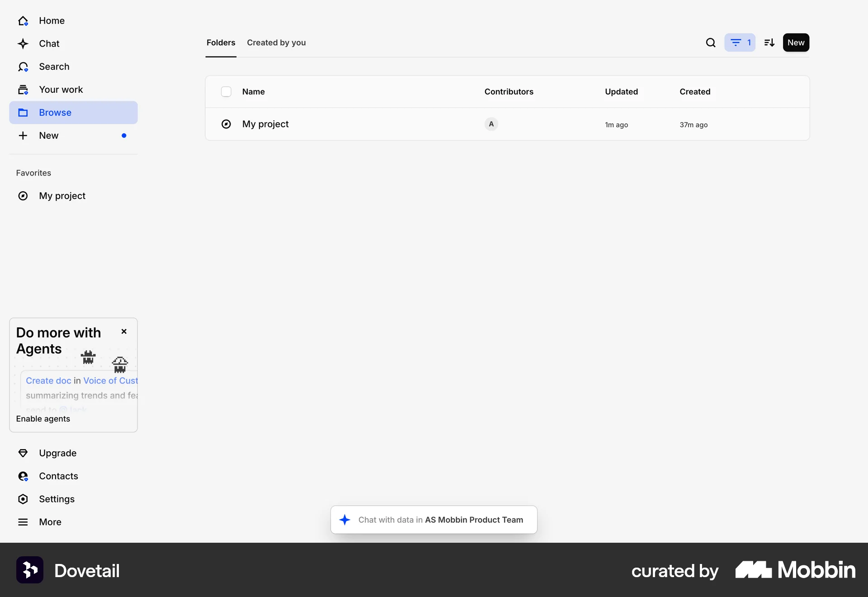
Task: Switch to Created by you tab
Action: click(276, 43)
